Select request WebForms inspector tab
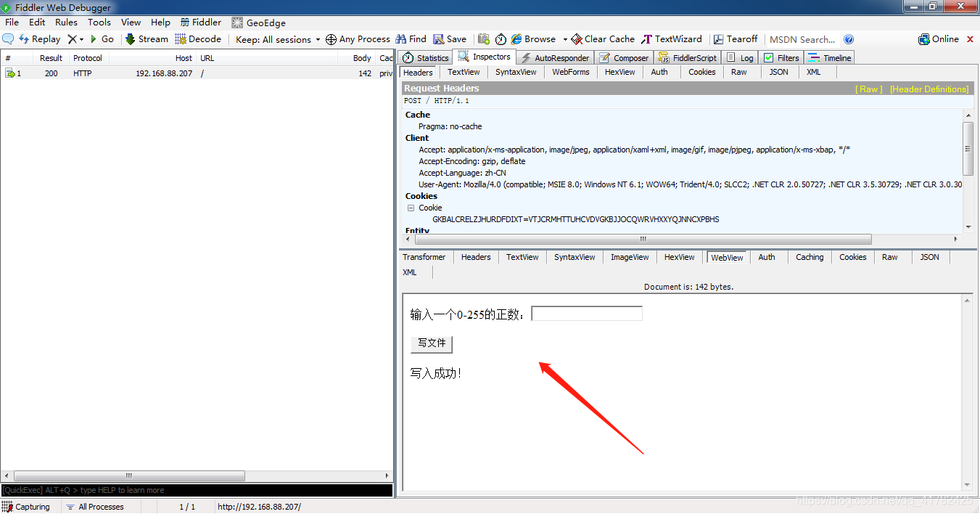Viewport: 980px width, 514px height. [570, 72]
